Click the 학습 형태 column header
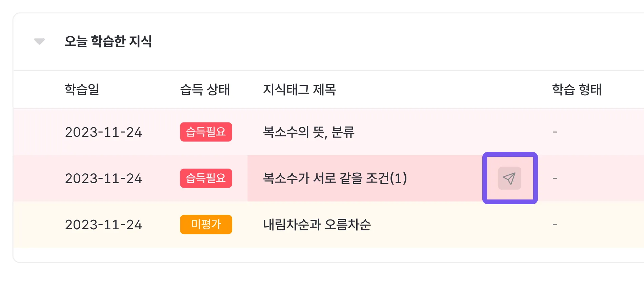Image resolution: width=644 pixels, height=287 pixels. 577,90
